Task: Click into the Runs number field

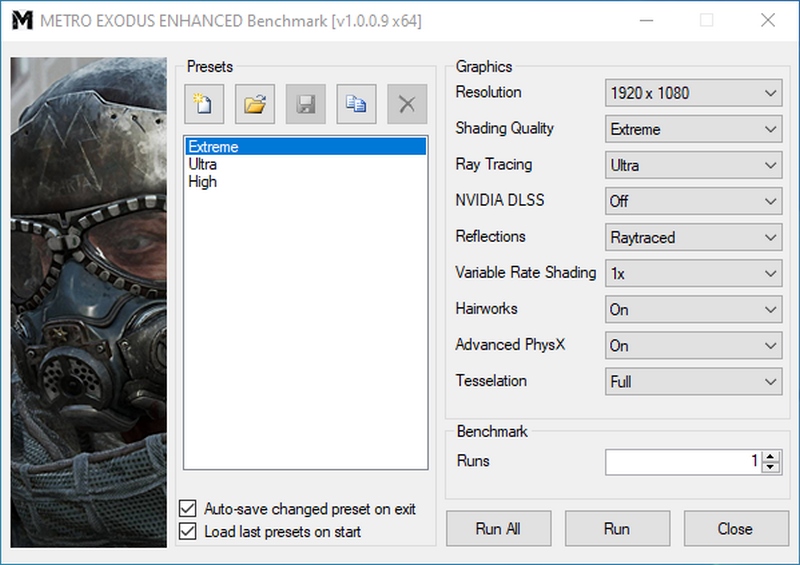Action: click(682, 461)
